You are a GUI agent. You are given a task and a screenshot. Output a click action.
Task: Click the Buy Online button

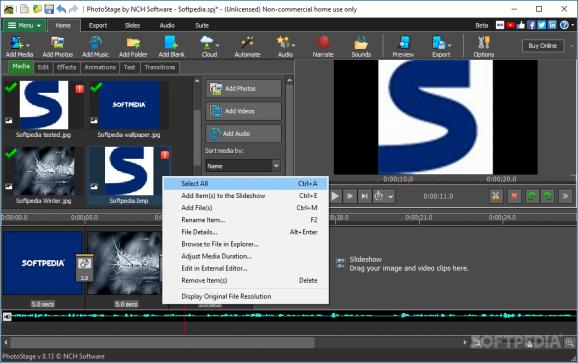(543, 46)
